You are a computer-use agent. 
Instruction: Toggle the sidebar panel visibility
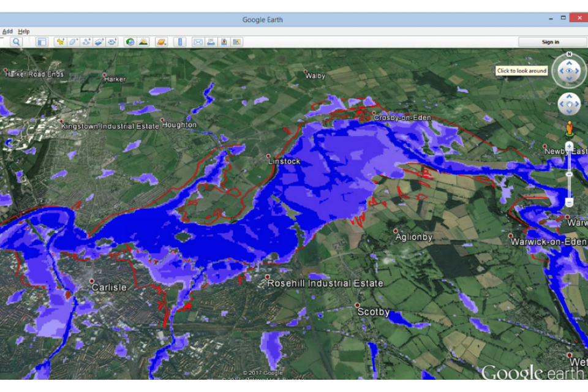click(x=42, y=42)
